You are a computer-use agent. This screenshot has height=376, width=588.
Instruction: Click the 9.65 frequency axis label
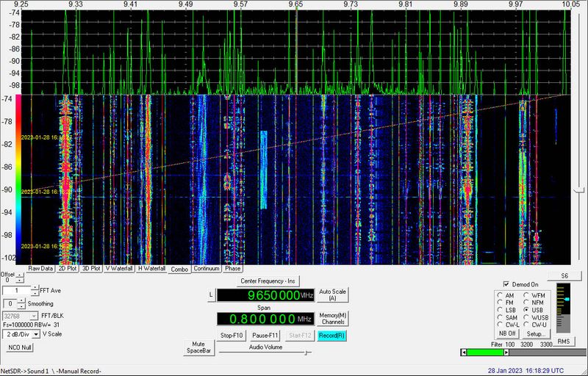coord(296,4)
